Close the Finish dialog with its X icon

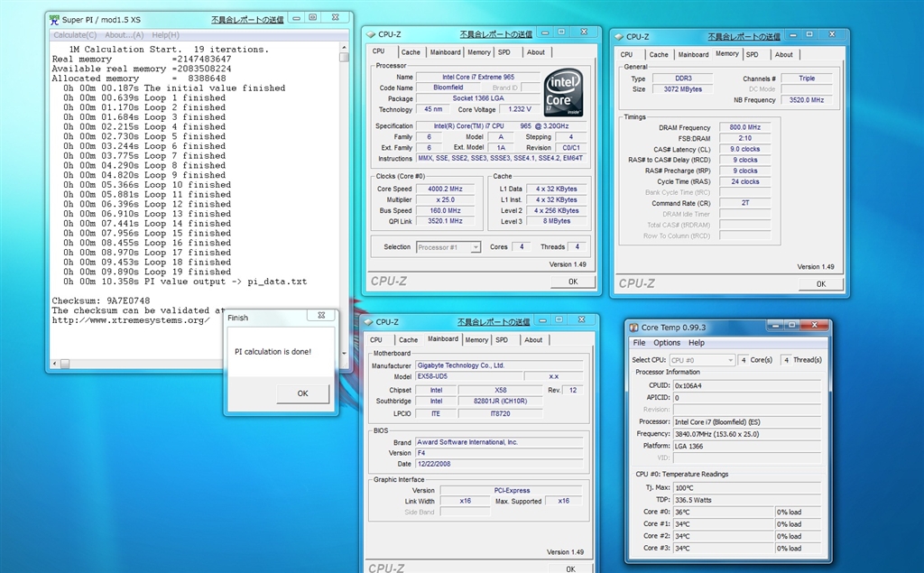point(321,316)
